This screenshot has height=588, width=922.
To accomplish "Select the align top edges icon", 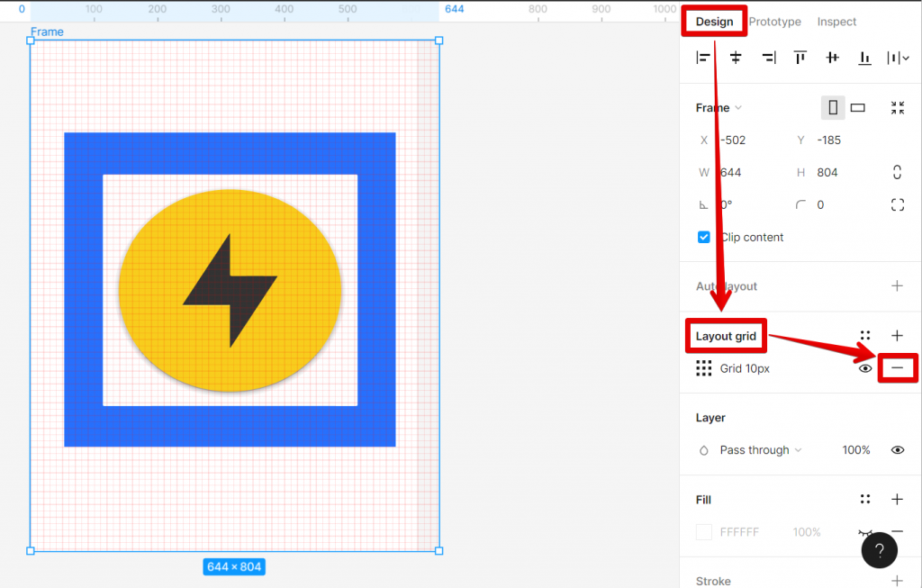I will pyautogui.click(x=800, y=57).
